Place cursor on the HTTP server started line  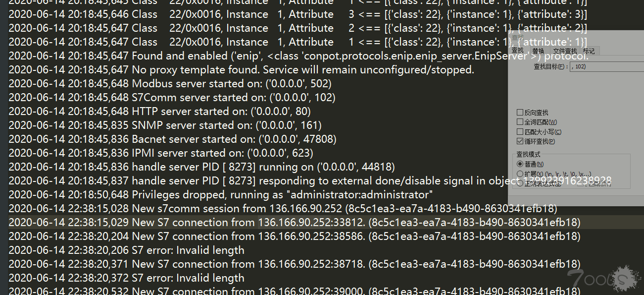[x=159, y=112]
